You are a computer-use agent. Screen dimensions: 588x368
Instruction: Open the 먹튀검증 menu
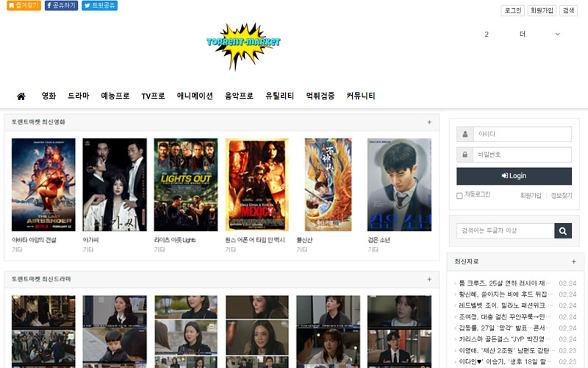tap(320, 96)
